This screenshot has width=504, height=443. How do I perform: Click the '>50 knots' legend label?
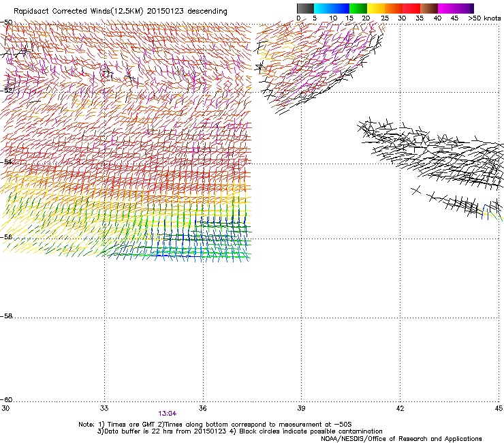click(484, 18)
